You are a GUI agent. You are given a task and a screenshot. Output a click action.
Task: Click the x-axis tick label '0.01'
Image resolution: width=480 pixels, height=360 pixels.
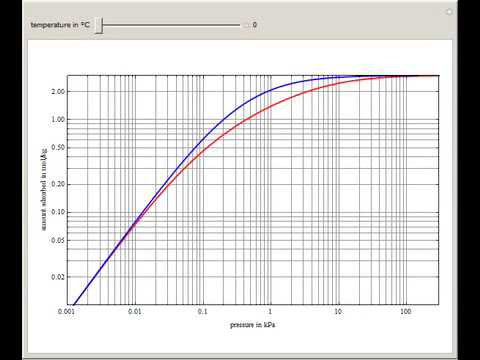135,311
